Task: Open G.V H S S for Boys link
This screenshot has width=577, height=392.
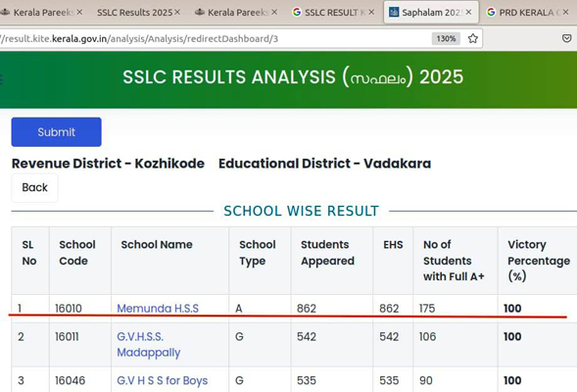Action: click(x=163, y=380)
